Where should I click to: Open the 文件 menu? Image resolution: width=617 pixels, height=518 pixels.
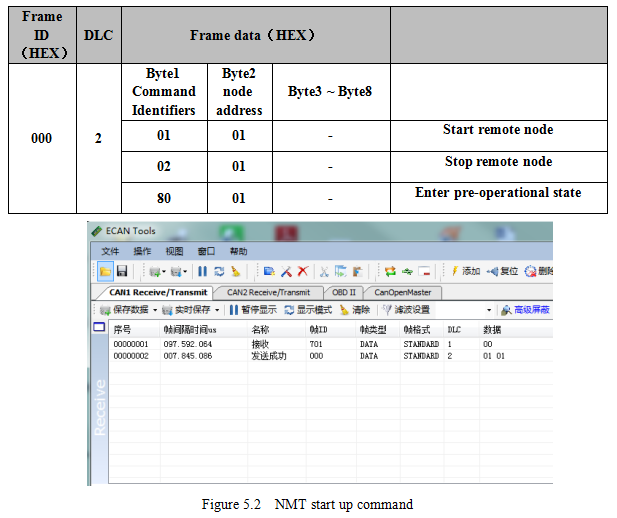click(110, 251)
